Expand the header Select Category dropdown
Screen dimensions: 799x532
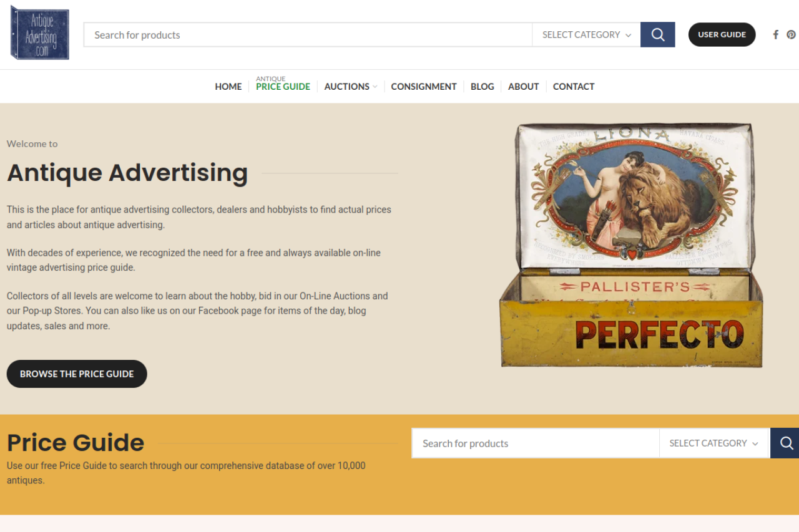586,35
